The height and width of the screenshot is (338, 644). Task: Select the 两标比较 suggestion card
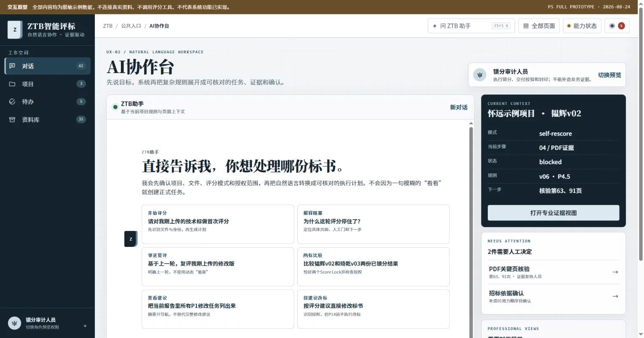click(373, 267)
